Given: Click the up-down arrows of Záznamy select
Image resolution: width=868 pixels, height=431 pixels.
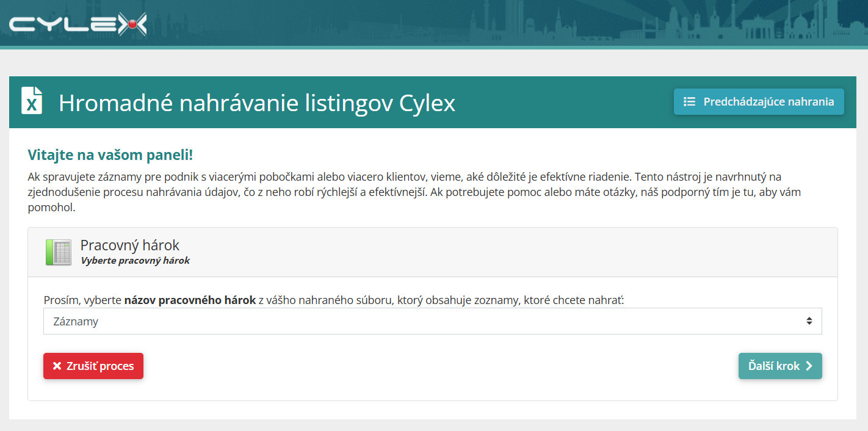Looking at the screenshot, I should click(809, 321).
